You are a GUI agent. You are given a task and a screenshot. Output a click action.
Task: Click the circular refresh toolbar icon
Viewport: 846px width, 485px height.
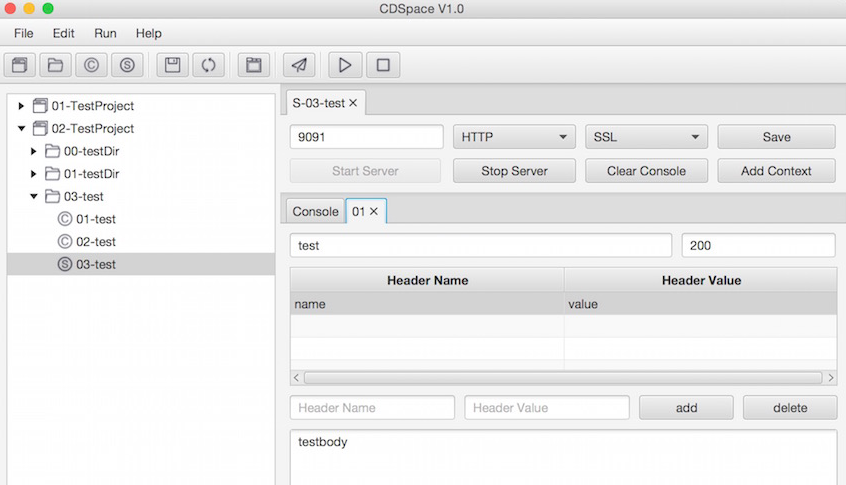click(x=209, y=65)
